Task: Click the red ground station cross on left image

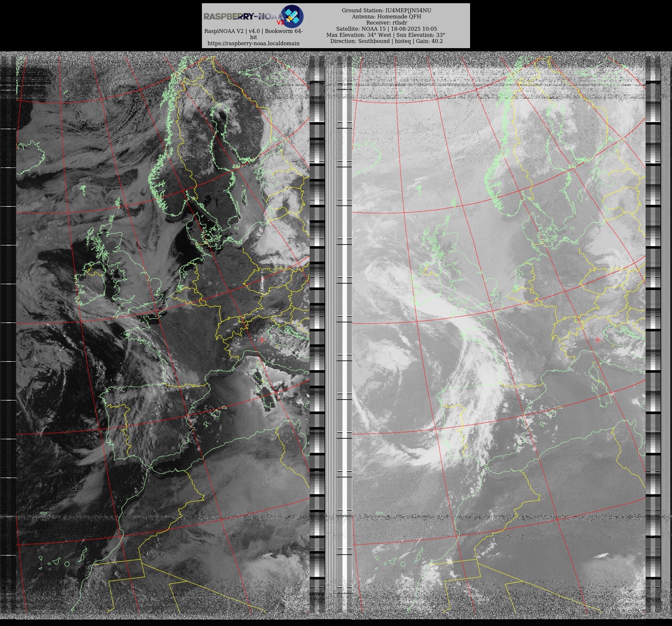Action: (262, 340)
